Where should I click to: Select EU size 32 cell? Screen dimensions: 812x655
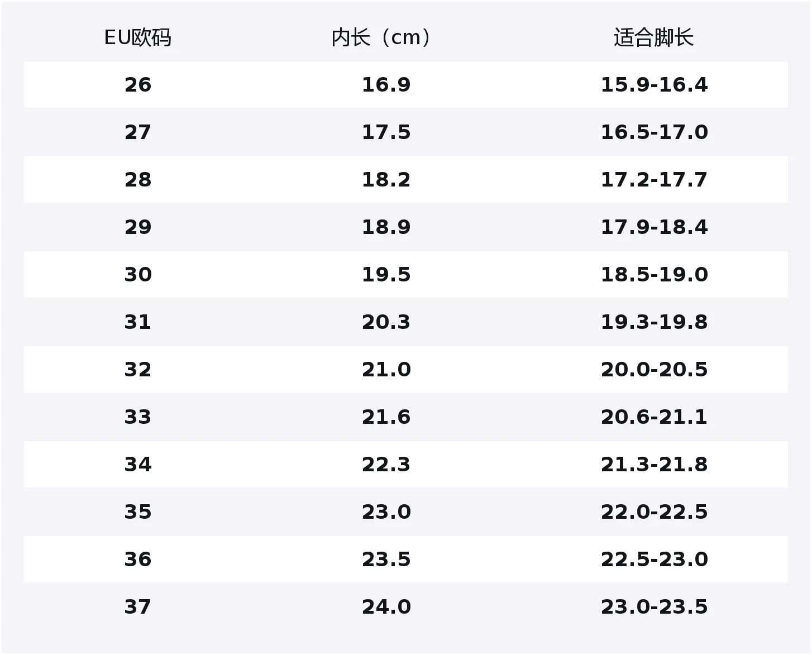click(137, 370)
